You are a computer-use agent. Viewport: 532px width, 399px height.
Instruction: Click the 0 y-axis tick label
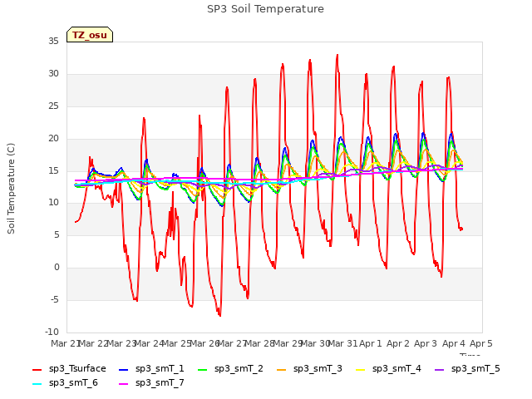coord(57,268)
